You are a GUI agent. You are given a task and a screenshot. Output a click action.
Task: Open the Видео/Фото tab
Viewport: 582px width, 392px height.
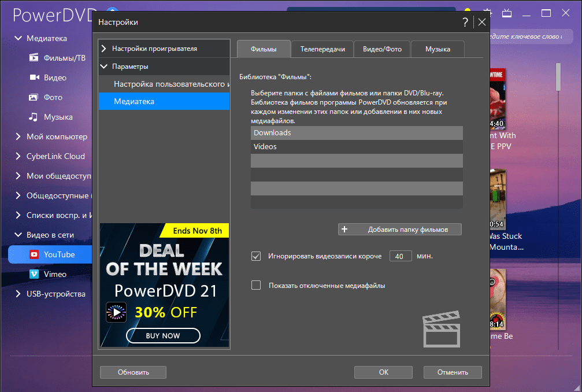tap(382, 49)
